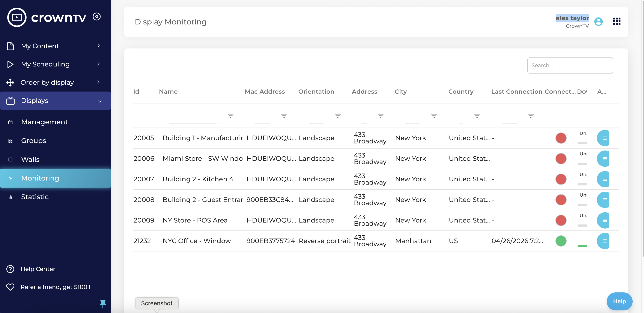
Task: Expand the My Scheduling section
Action: tap(98, 64)
